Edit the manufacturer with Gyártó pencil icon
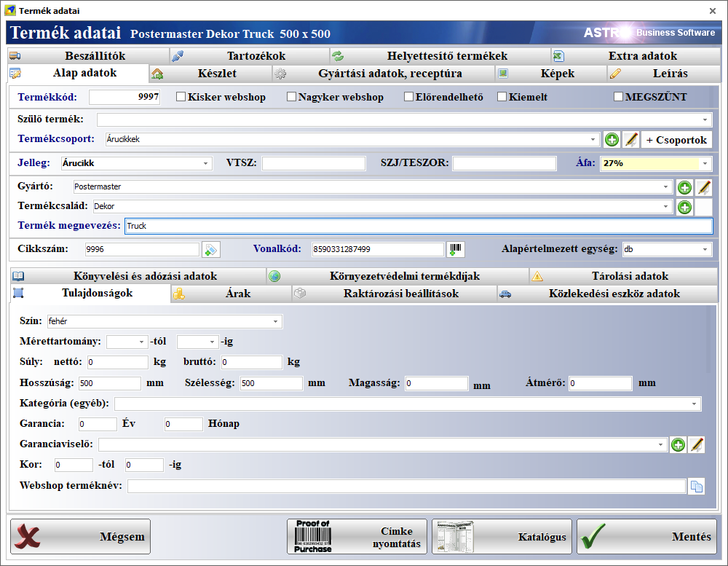Viewport: 728px width, 566px height. point(704,187)
